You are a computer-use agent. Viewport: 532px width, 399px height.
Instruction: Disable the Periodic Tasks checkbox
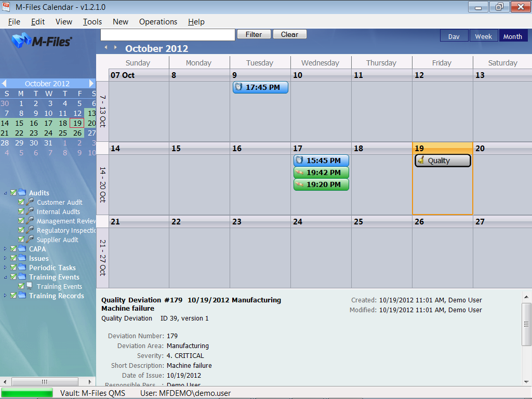(14, 268)
